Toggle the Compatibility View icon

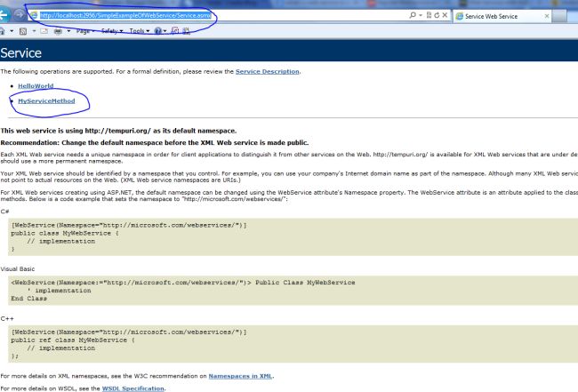pos(429,15)
